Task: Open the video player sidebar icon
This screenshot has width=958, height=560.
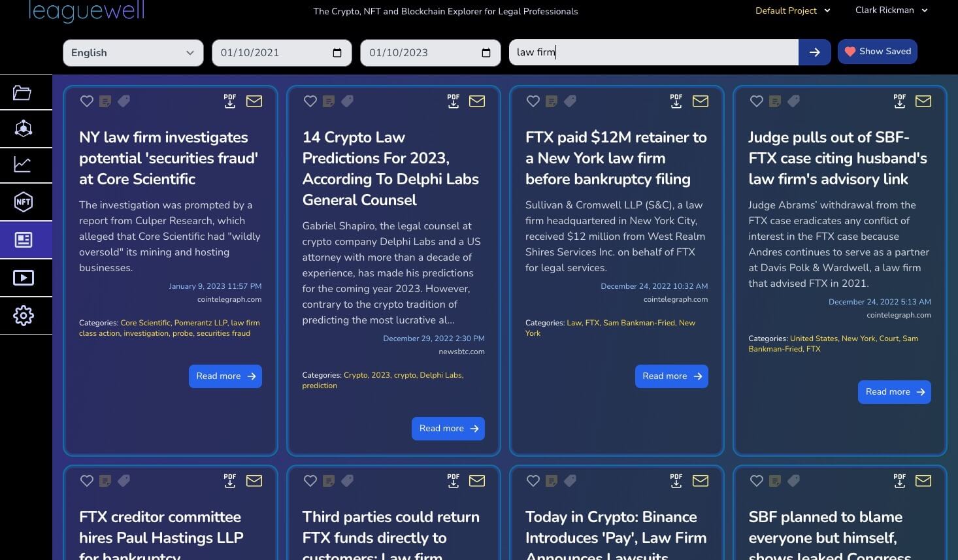Action: click(23, 278)
